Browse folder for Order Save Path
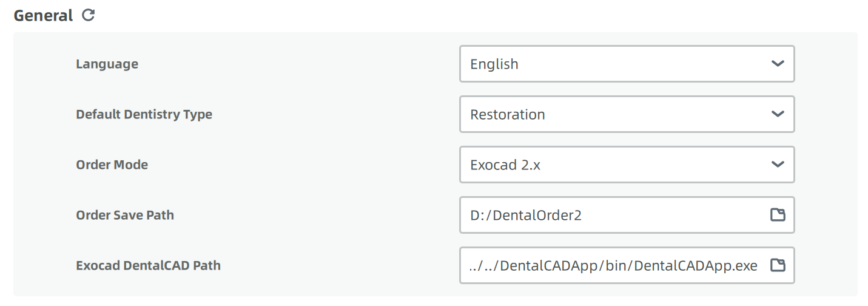Image resolution: width=868 pixels, height=306 pixels. (x=778, y=214)
